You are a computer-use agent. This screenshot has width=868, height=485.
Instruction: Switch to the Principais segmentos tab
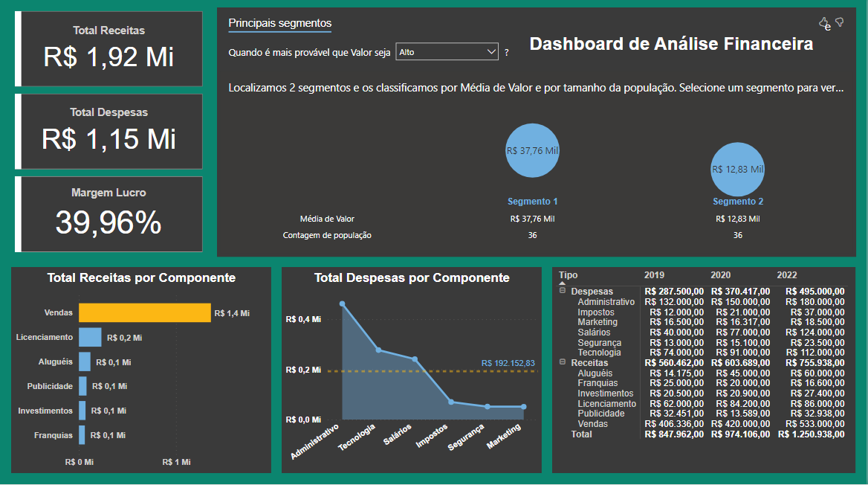[279, 23]
